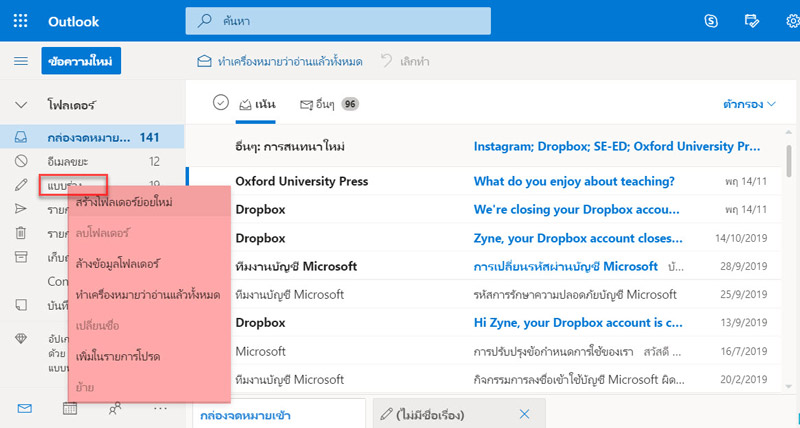The width and height of the screenshot is (800, 428).
Task: Choose สร้างโฟลเดอร์ย่อยใหม่ in the context menu
Action: tap(149, 203)
